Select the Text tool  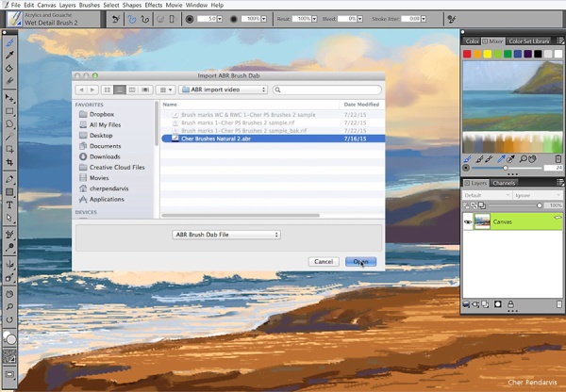click(9, 205)
